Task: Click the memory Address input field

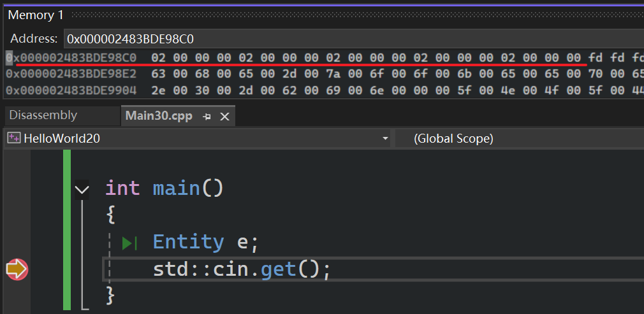Action: pos(351,38)
